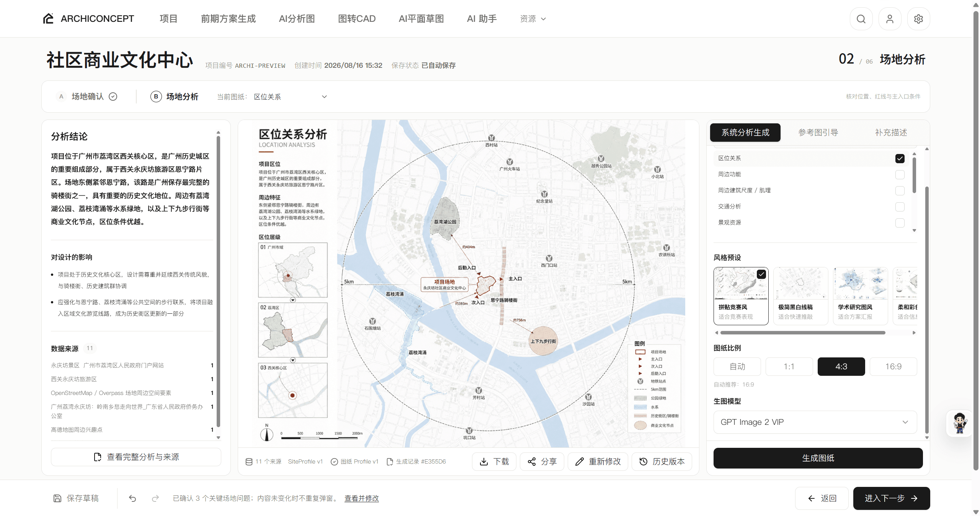Click the 查看并修改 link
The width and height of the screenshot is (980, 516).
coord(361,498)
